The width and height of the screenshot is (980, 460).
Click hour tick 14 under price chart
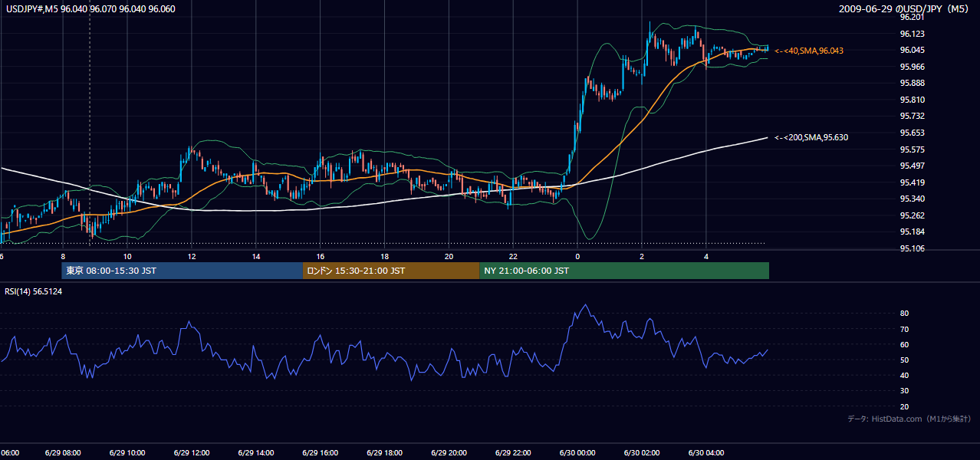pos(255,256)
